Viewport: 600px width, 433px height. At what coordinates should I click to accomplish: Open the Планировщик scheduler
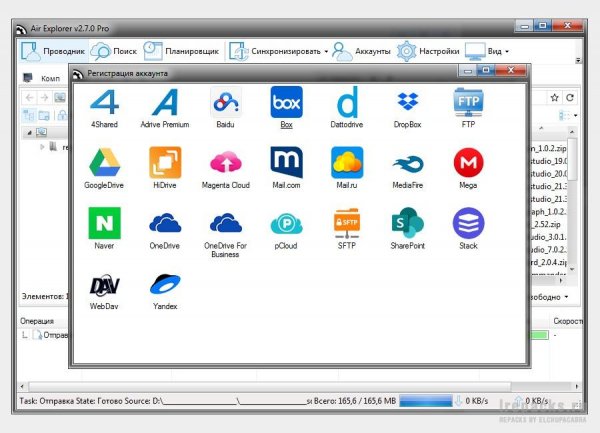pos(181,51)
